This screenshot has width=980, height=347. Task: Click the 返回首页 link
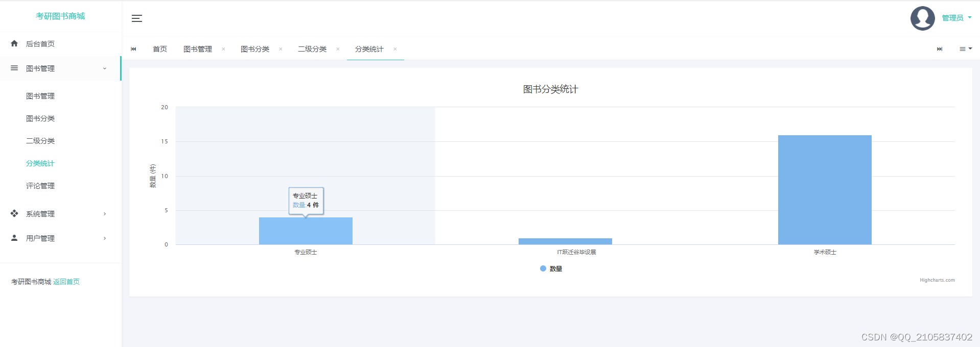[66, 282]
